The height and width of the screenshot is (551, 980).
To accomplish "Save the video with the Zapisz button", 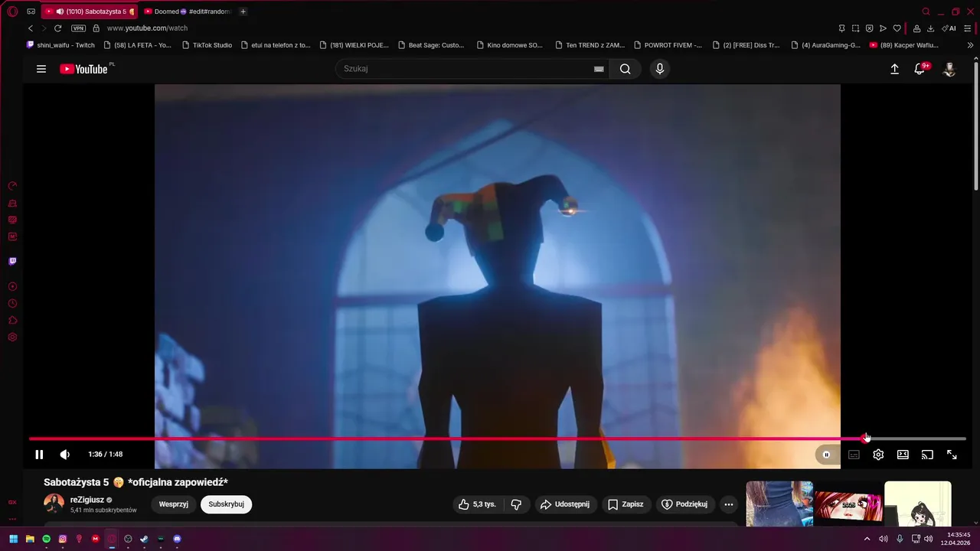I will pos(626,504).
